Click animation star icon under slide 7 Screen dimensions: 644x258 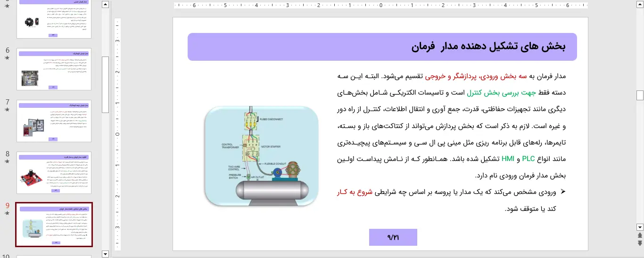tap(7, 110)
